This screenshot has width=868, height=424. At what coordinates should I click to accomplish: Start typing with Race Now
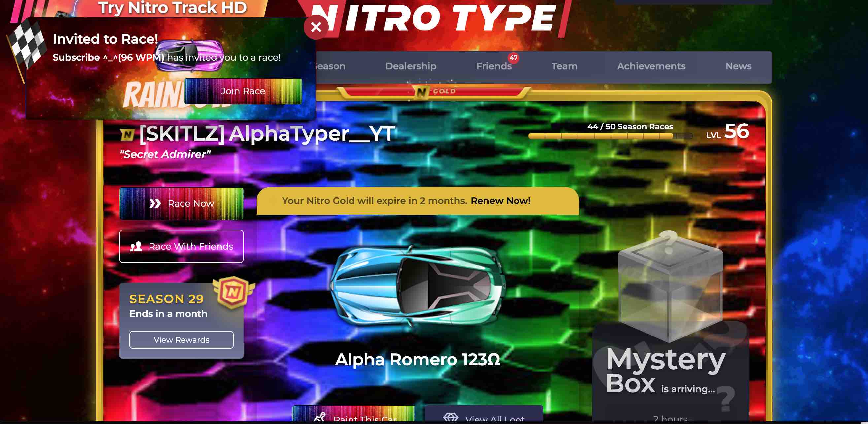tap(181, 203)
